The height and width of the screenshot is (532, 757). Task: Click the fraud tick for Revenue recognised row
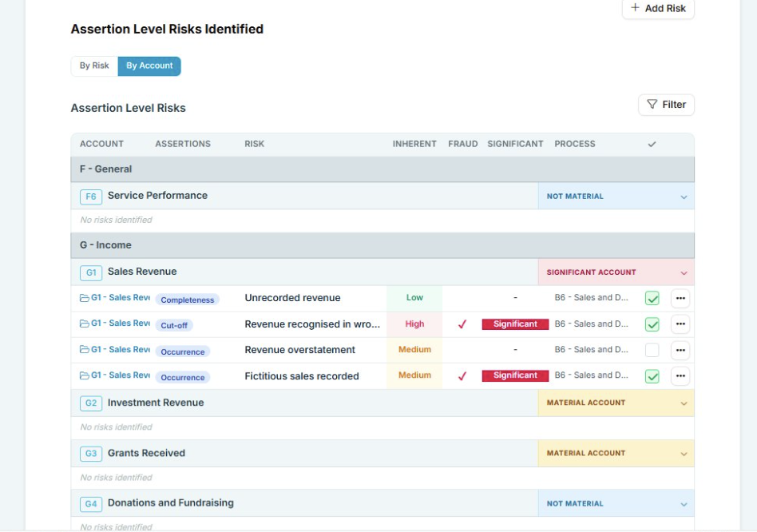click(x=462, y=324)
